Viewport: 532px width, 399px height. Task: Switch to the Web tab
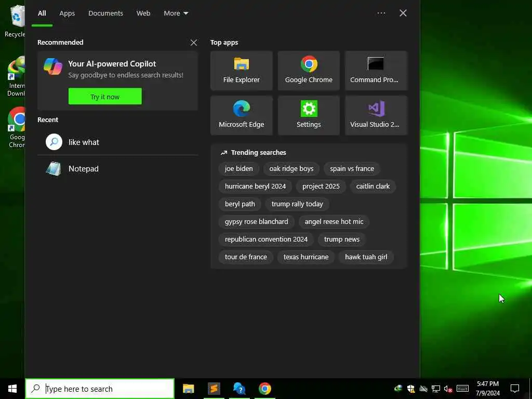pyautogui.click(x=143, y=13)
